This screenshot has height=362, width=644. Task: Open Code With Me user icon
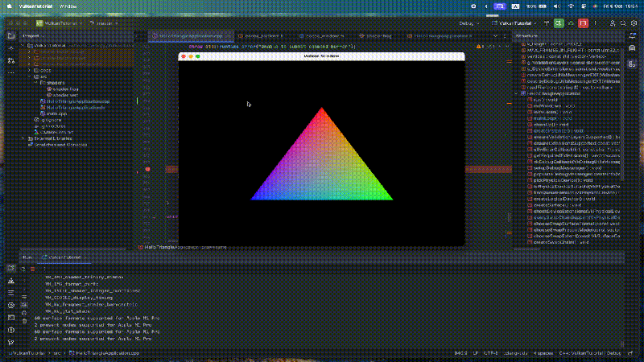(x=613, y=23)
